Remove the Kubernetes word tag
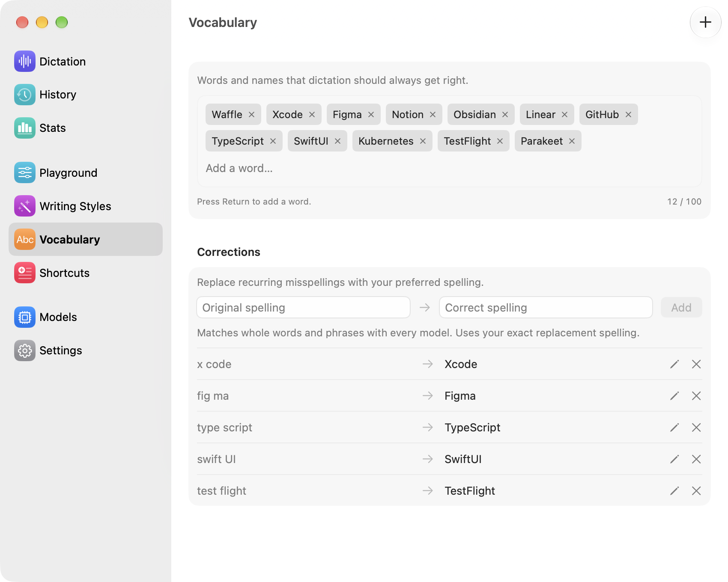 423,141
